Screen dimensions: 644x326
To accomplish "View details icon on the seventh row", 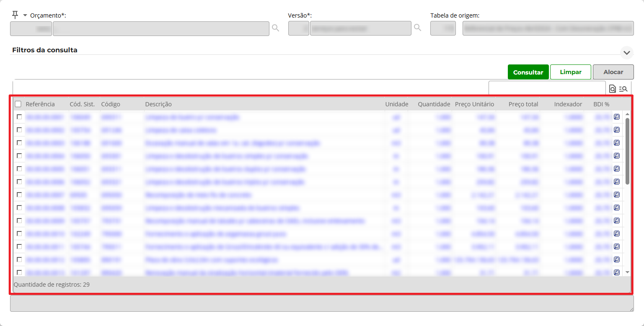I will pos(617,195).
